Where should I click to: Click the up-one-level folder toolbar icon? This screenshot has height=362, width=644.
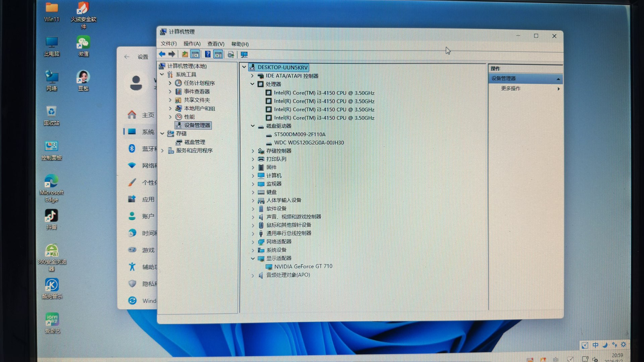click(185, 54)
